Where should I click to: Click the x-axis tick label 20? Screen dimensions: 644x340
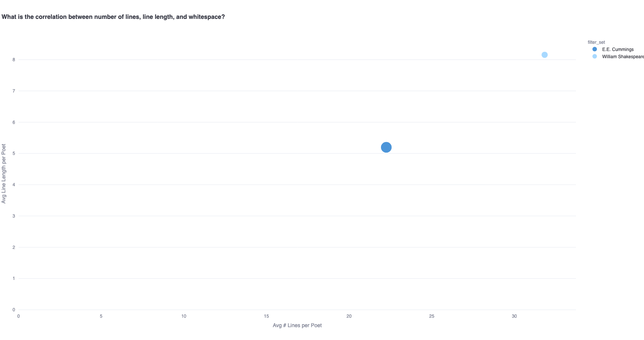[349, 316]
